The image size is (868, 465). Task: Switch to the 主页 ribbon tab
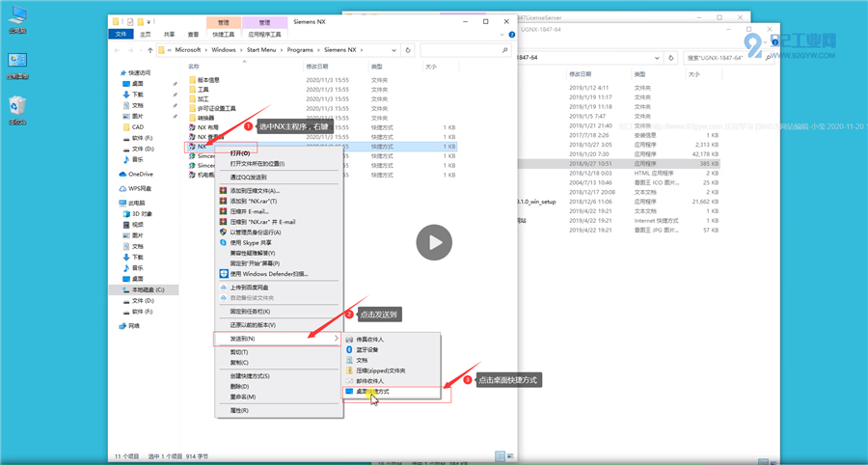click(x=145, y=35)
